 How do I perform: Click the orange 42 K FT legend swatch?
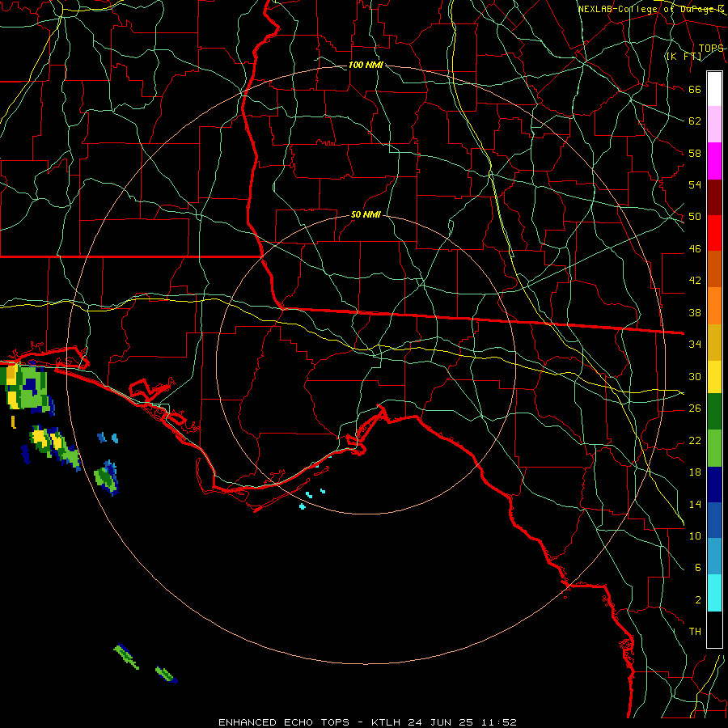(714, 306)
